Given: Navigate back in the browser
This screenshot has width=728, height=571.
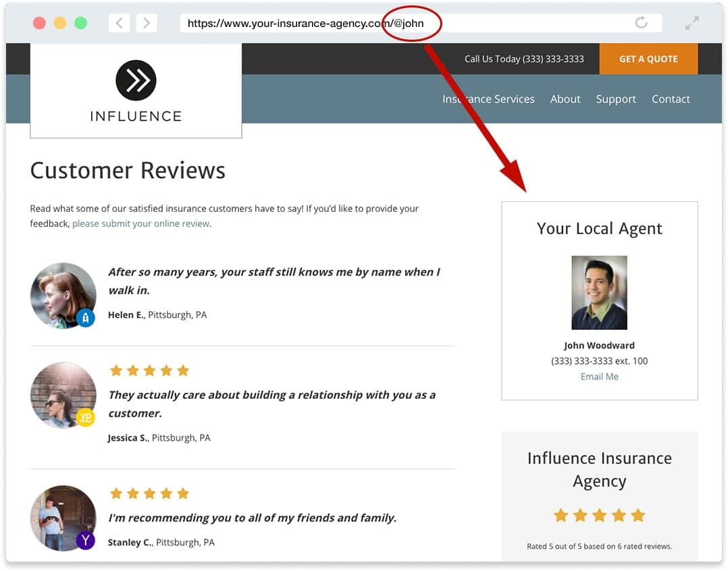Looking at the screenshot, I should click(119, 22).
